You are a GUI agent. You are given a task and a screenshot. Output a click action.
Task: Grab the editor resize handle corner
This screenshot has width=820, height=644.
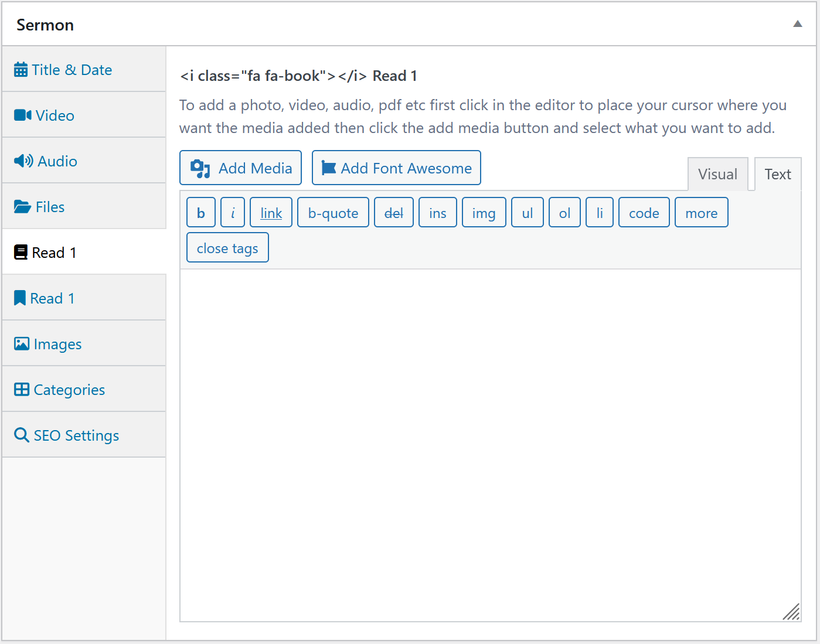pyautogui.click(x=792, y=612)
